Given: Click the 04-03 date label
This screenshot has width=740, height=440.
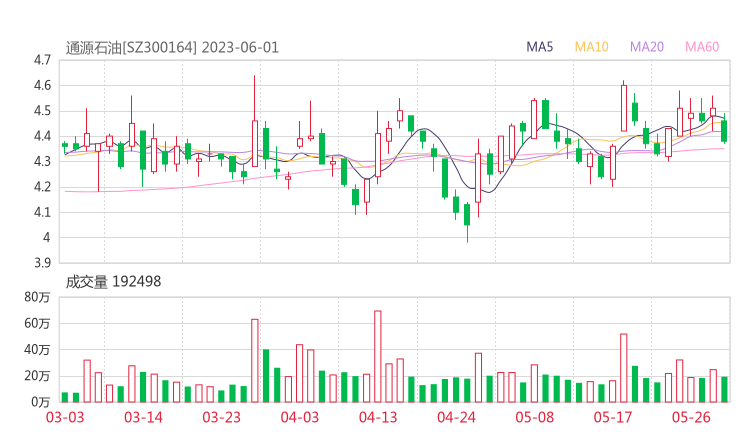Looking at the screenshot, I should click(300, 417).
